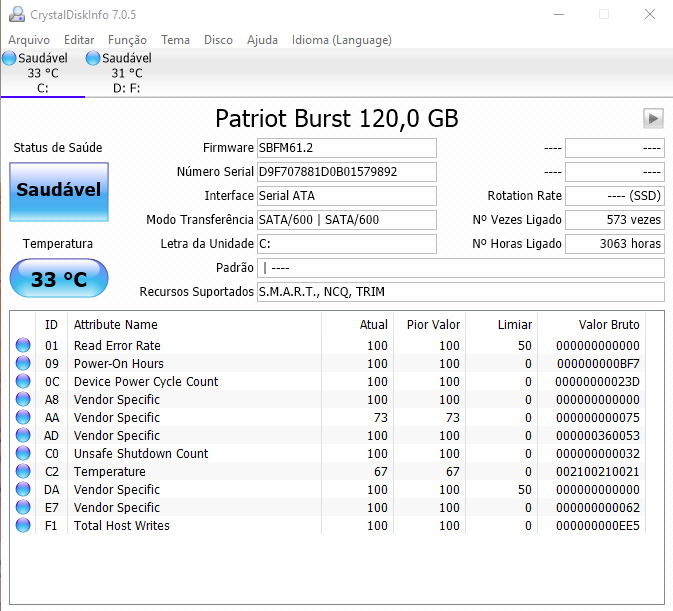Open the Idioma (Language) menu

tap(342, 40)
